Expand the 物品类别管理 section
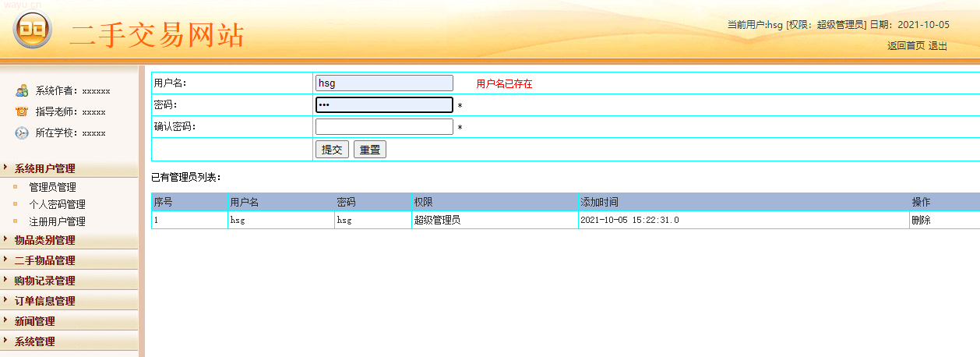 tap(44, 240)
